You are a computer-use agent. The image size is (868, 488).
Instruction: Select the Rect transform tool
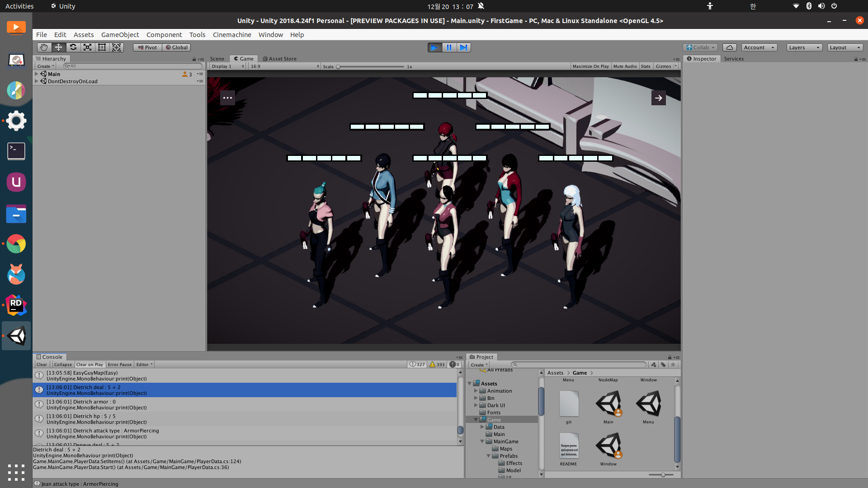point(102,47)
